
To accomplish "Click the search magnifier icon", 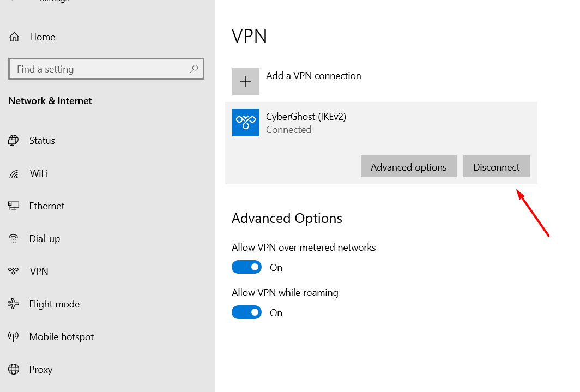I will click(194, 69).
